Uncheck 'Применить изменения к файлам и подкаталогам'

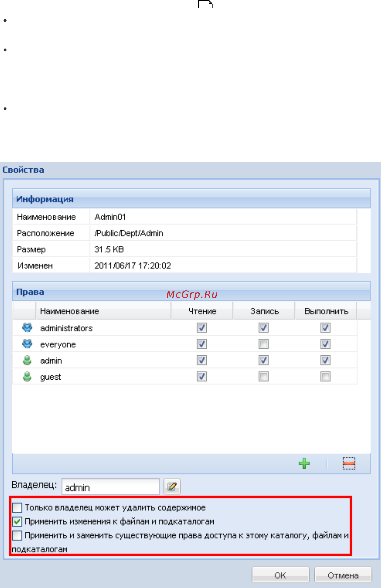click(x=17, y=521)
